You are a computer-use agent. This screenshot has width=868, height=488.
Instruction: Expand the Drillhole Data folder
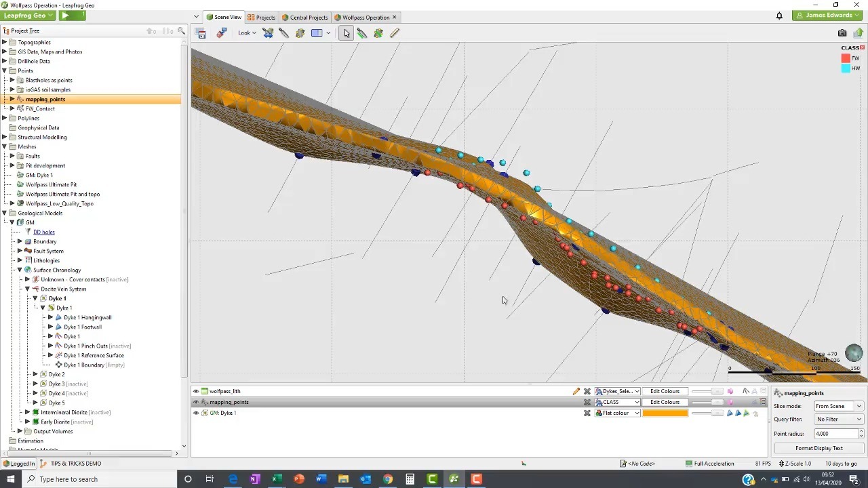[x=5, y=61]
